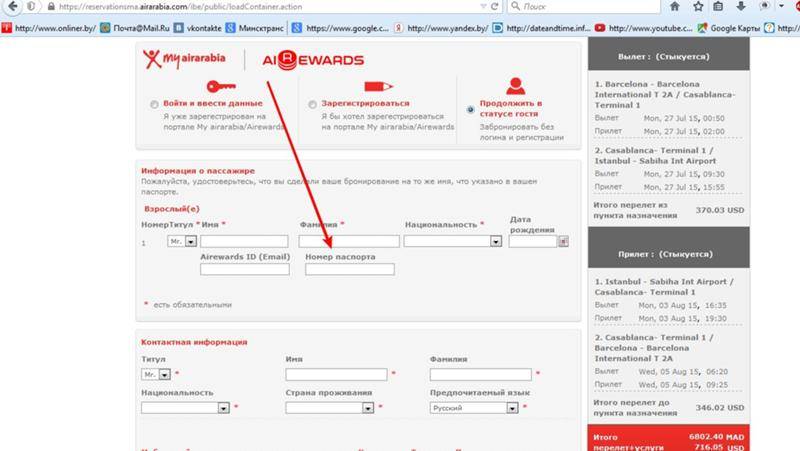The height and width of the screenshot is (451, 800).
Task: Open the Google Карты bookmark
Action: click(x=729, y=28)
